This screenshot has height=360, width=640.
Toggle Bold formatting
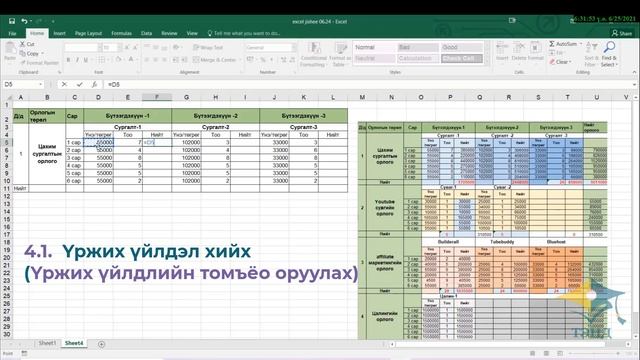point(68,60)
